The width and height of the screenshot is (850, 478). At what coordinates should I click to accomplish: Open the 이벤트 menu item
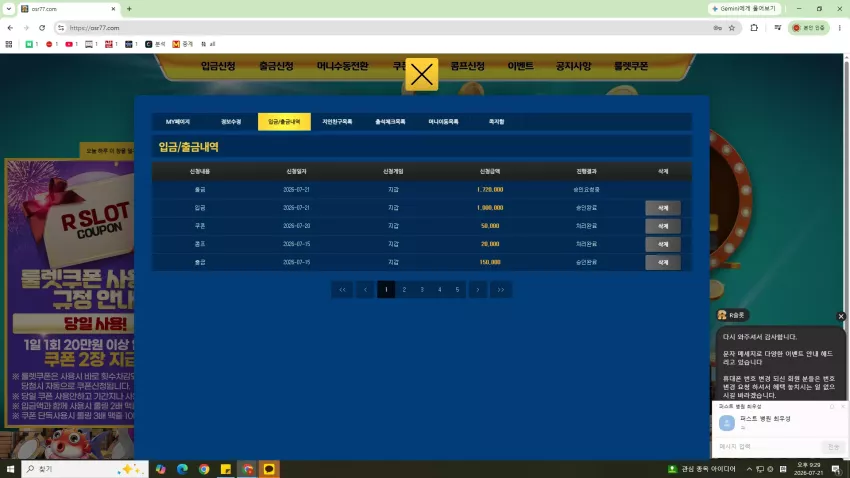click(520, 66)
